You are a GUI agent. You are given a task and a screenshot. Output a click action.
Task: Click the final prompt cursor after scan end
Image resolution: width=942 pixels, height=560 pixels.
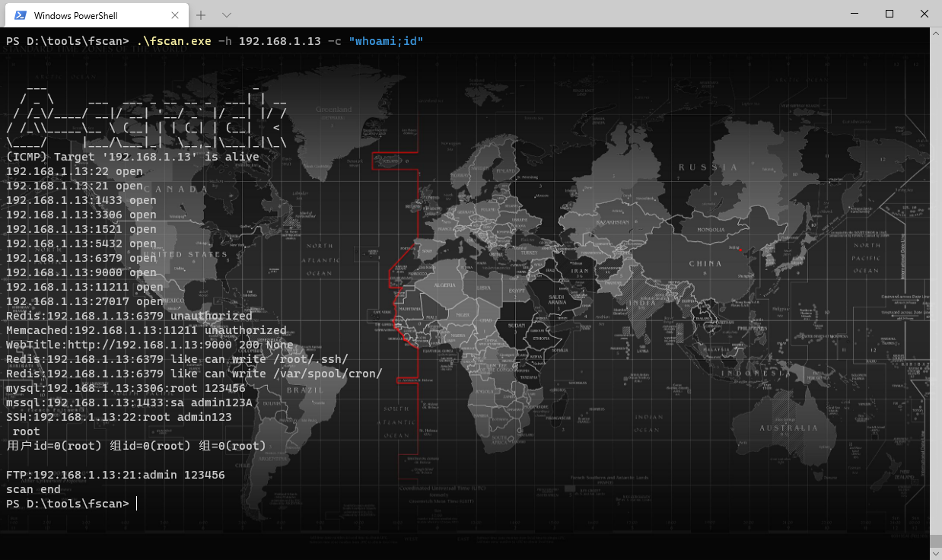click(136, 504)
